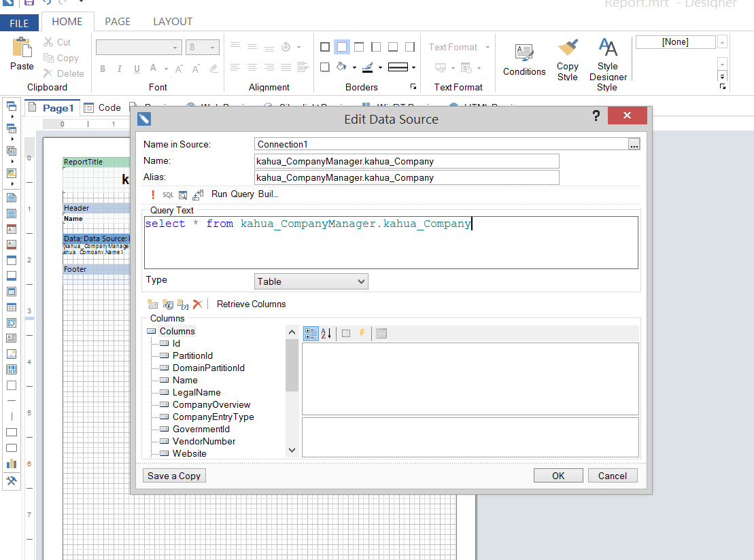The image size is (754, 560).
Task: Select the PartitionId column
Action: [x=192, y=355]
